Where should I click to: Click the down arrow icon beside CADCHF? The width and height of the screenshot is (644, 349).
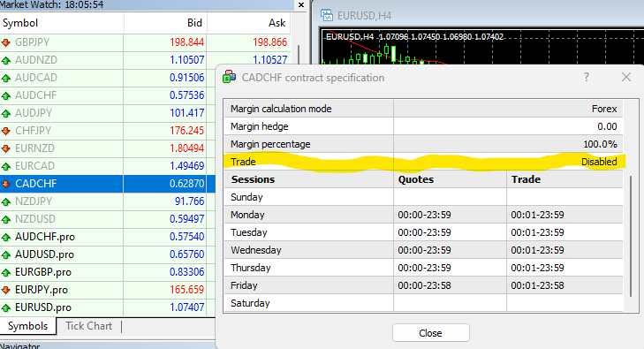pyautogui.click(x=6, y=184)
